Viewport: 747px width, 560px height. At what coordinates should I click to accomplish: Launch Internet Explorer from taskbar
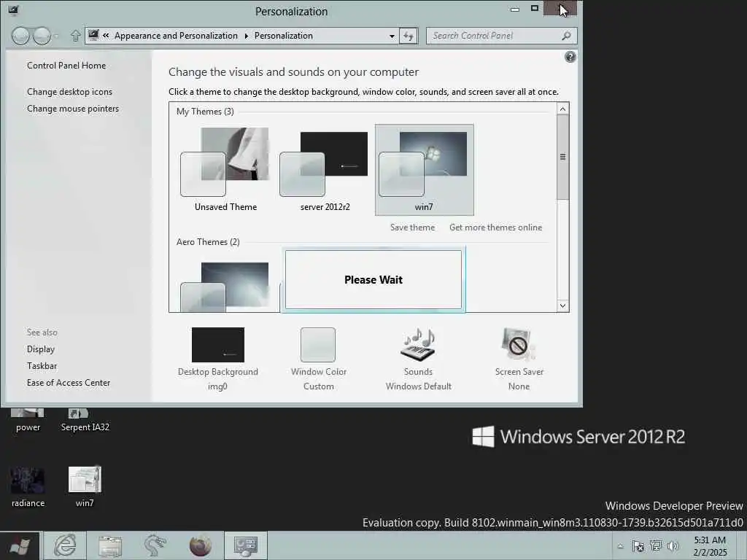click(x=64, y=545)
